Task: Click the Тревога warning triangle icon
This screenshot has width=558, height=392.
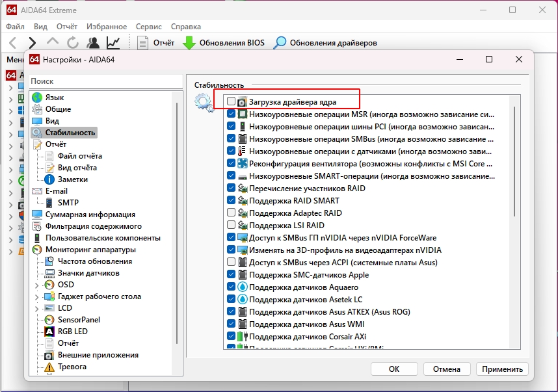Action: [49, 367]
